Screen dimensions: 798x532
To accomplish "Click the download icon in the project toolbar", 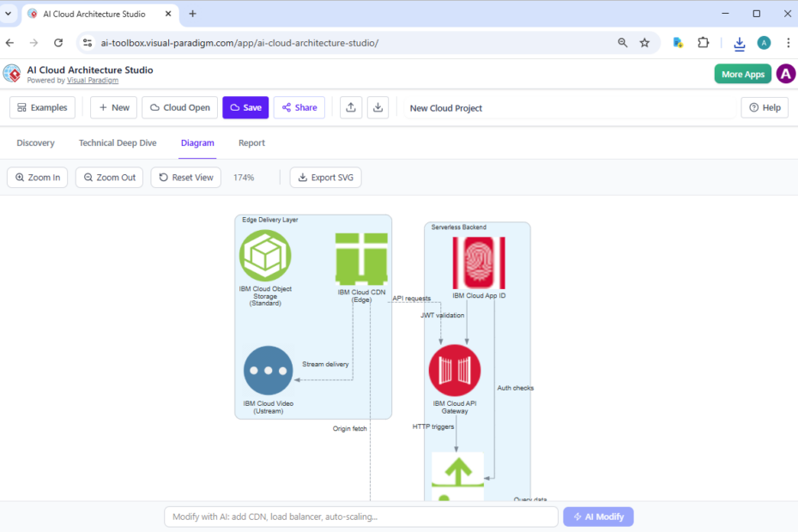I will [378, 107].
